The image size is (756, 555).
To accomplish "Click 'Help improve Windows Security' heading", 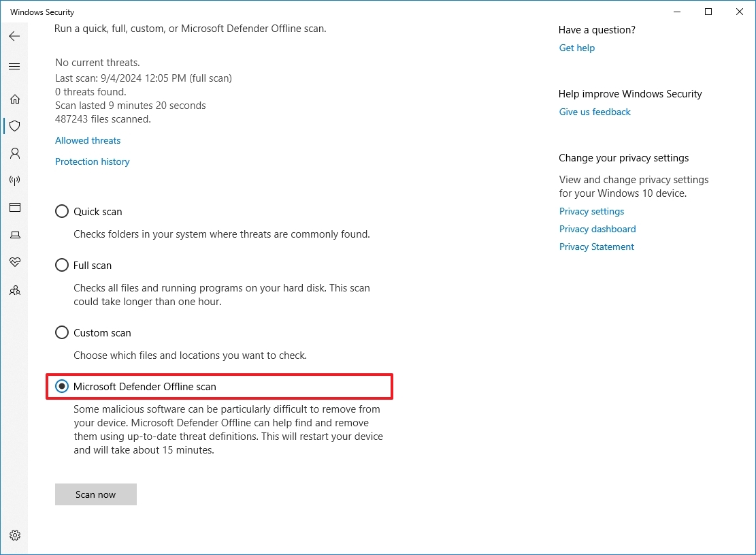I will [x=630, y=94].
